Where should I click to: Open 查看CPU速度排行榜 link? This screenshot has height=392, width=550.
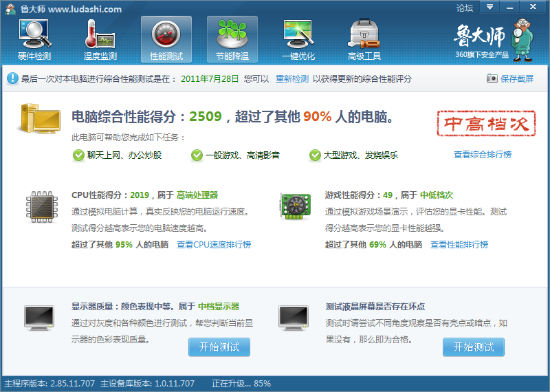point(214,245)
